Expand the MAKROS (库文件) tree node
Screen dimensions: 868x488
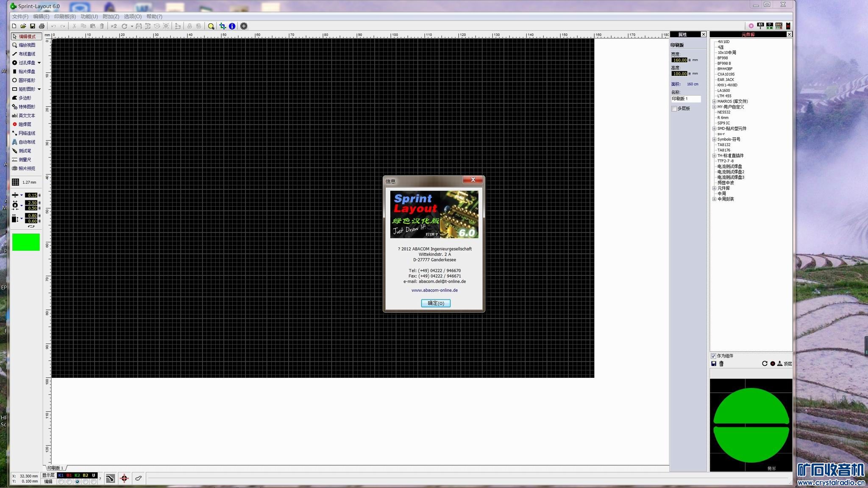click(x=714, y=101)
